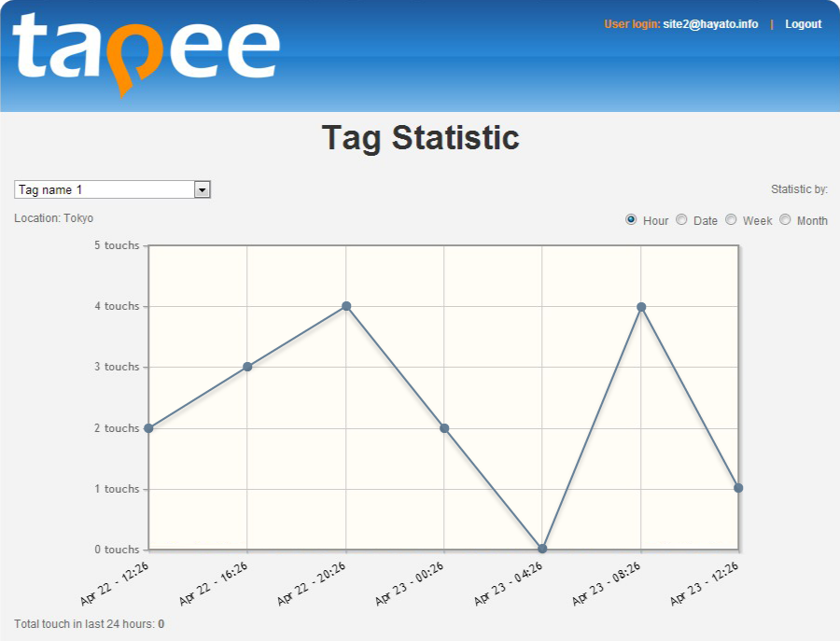This screenshot has width=840, height=641.
Task: Click the zero touches point at Apr 23 - 04:26
Action: point(542,549)
